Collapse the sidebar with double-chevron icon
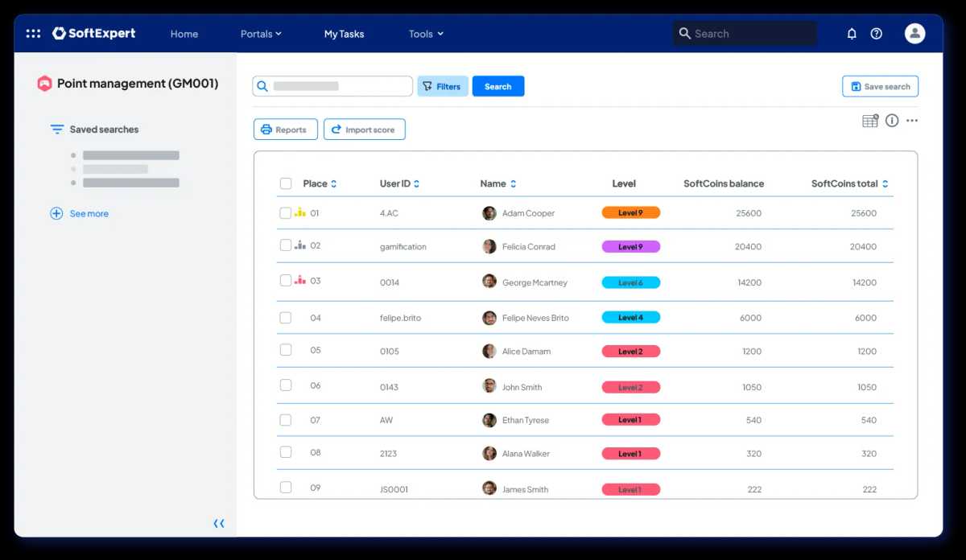The image size is (966, 560). (219, 524)
